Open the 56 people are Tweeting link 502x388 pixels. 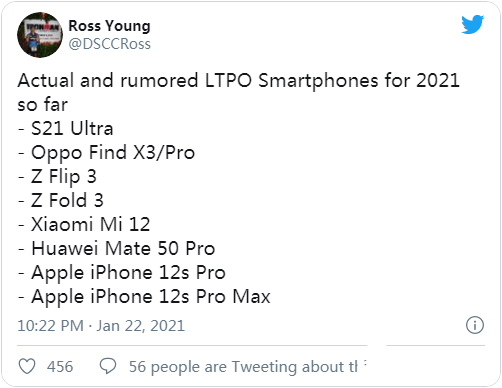tap(243, 366)
